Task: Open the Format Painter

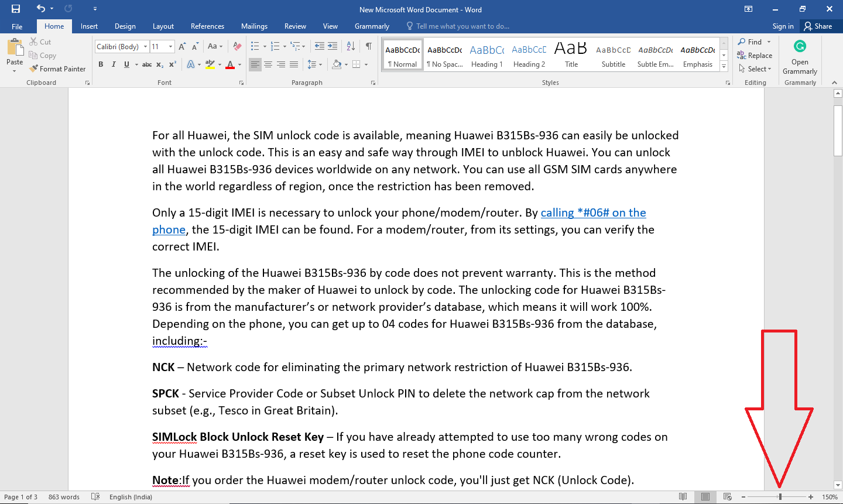Action: click(57, 68)
